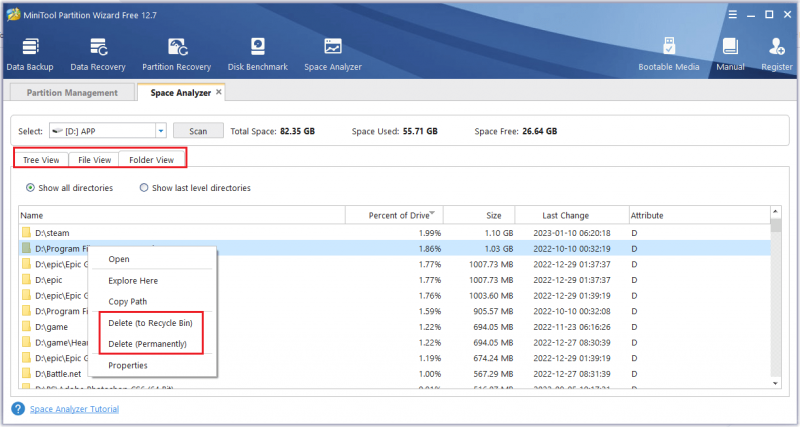
Task: Click scrollbar down arrow in folder list
Action: [x=776, y=383]
